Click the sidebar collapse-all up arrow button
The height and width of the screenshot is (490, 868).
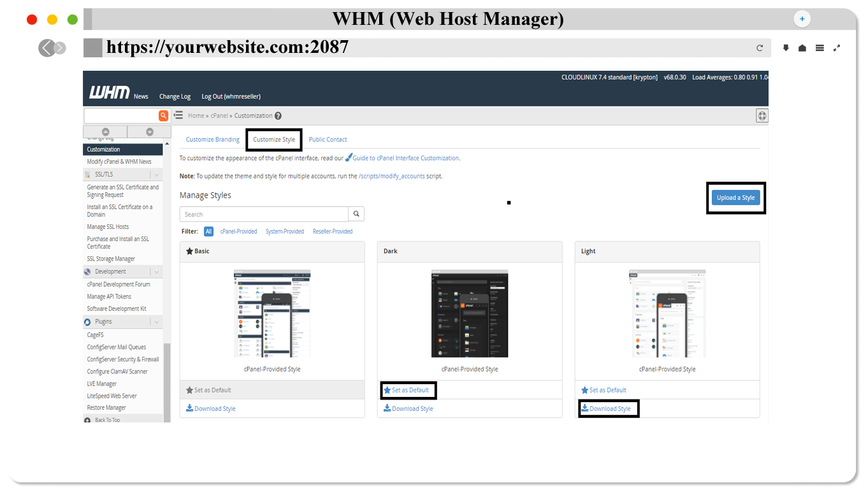tap(105, 132)
